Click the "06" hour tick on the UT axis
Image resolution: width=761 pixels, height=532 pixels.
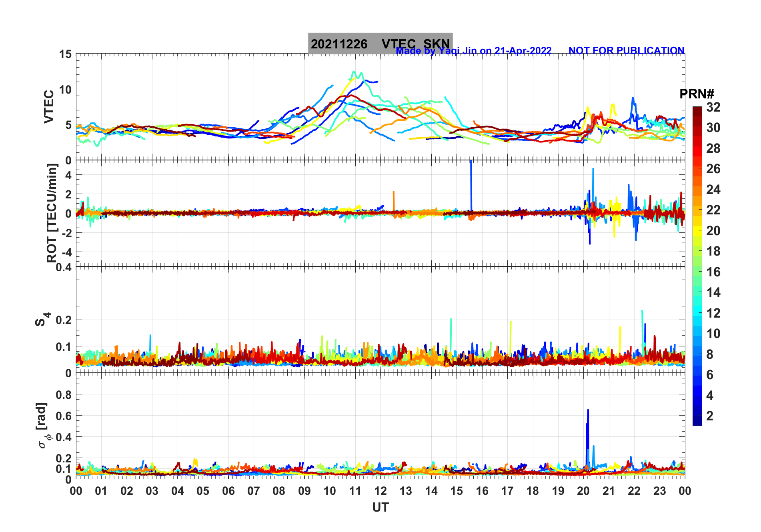[228, 491]
